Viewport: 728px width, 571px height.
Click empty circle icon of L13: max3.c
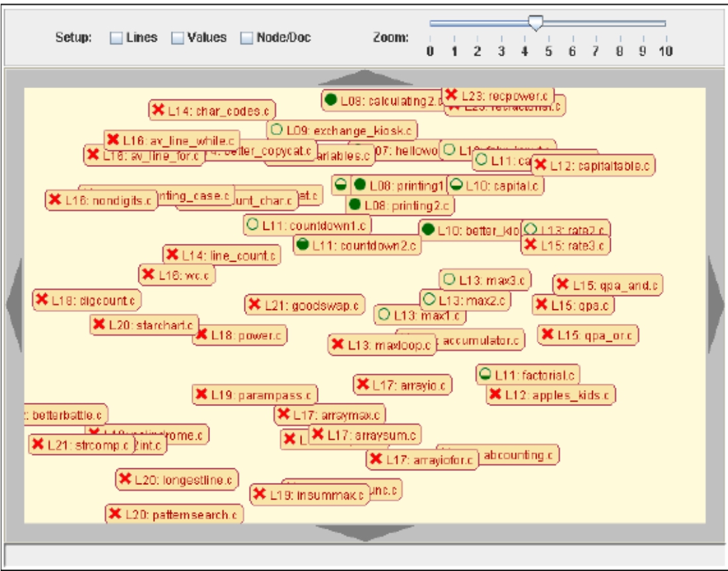[449, 279]
